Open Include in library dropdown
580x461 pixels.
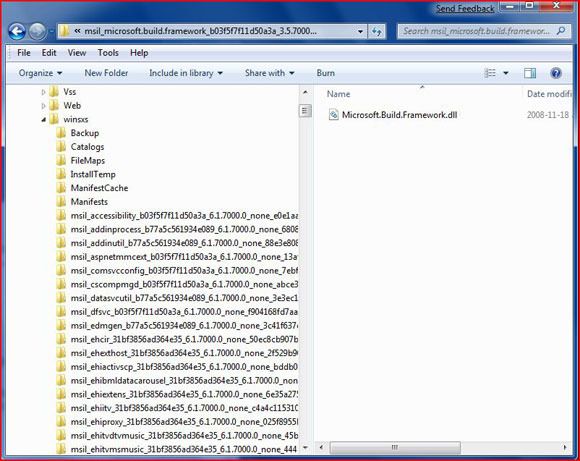pos(186,73)
